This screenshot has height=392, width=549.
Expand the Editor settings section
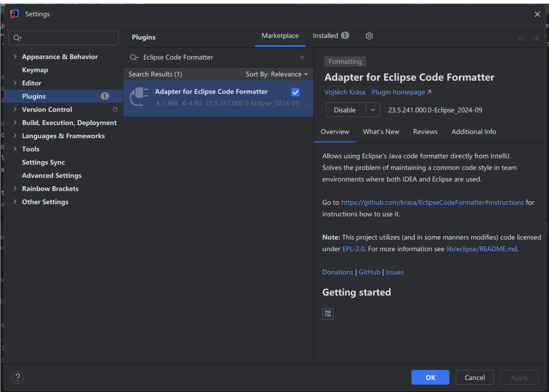pos(15,83)
